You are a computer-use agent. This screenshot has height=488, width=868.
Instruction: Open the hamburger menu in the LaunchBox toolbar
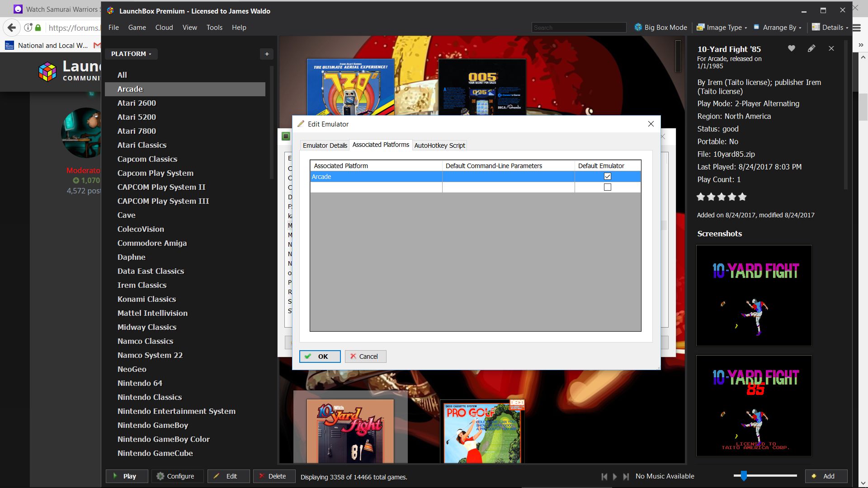[x=857, y=28]
